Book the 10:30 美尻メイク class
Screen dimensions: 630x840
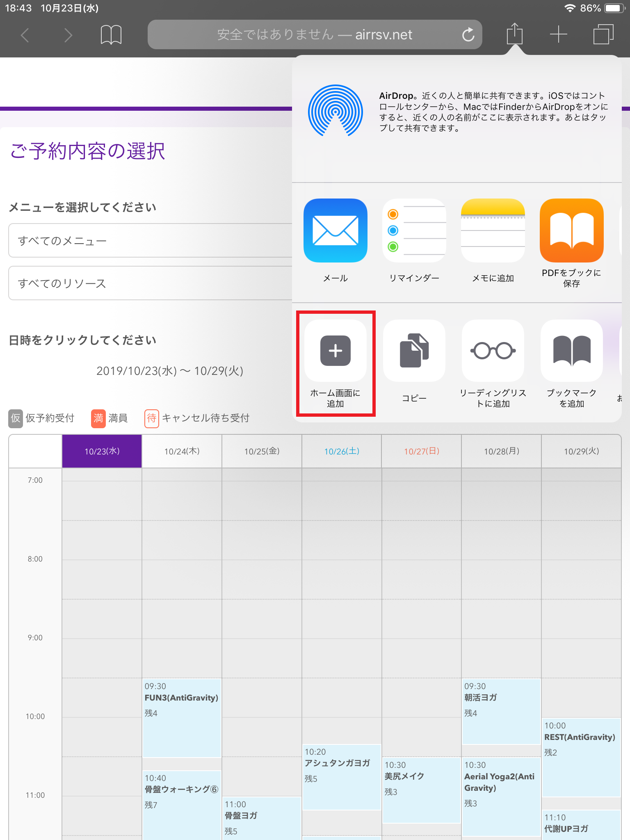point(422,790)
